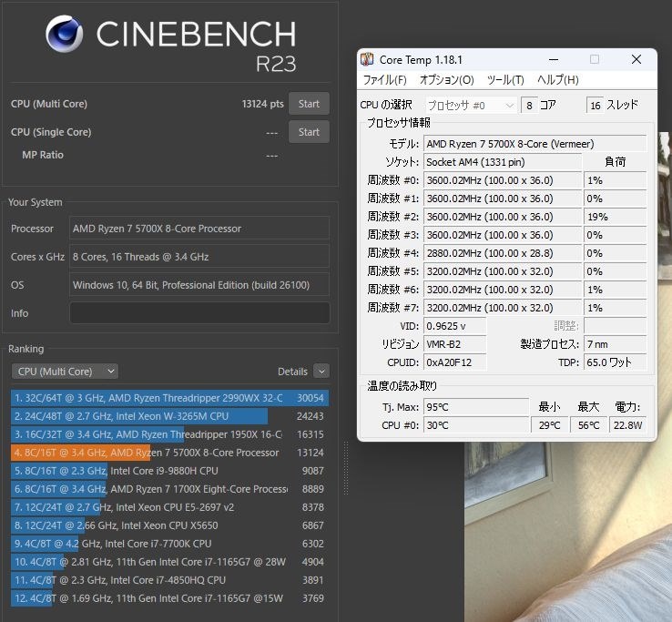Click the Processor field showing Ryzen 7 5700X
The width and height of the screenshot is (672, 622).
(x=199, y=228)
